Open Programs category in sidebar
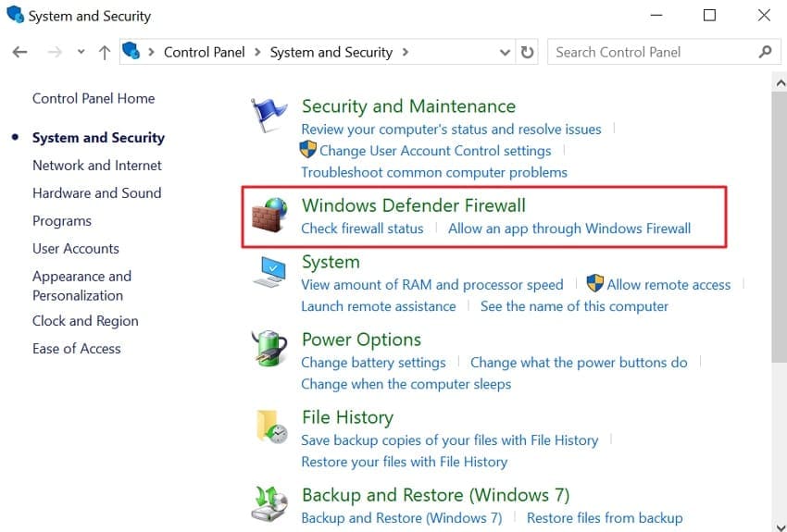 click(x=62, y=221)
